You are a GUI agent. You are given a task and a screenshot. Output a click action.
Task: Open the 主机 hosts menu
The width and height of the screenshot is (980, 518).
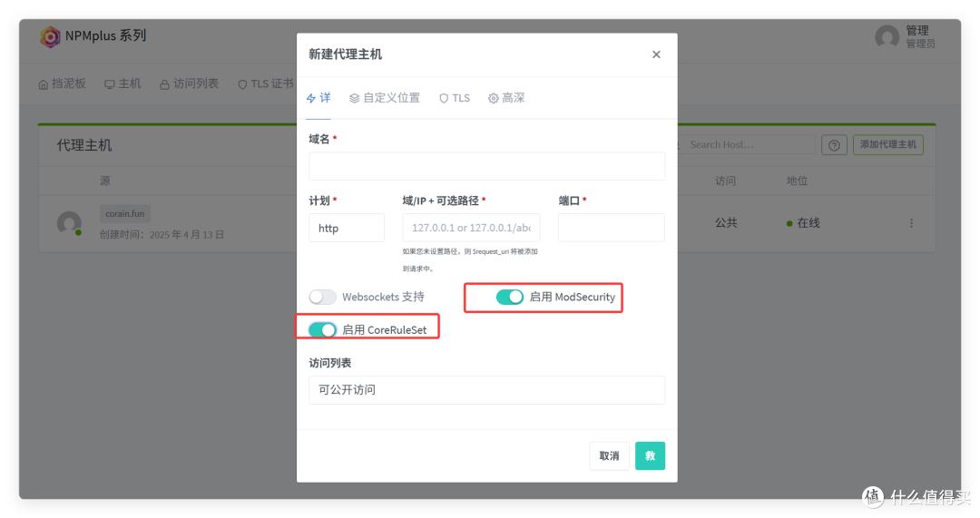[122, 83]
